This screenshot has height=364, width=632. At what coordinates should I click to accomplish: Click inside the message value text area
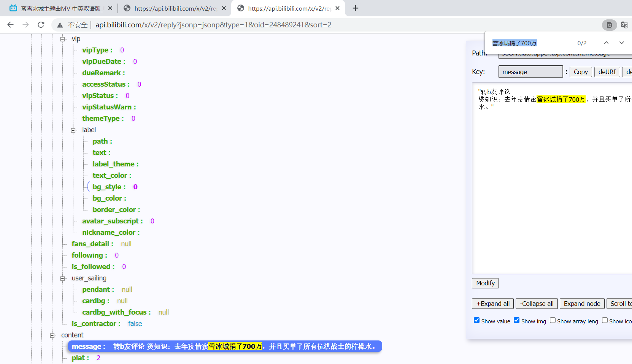552,178
